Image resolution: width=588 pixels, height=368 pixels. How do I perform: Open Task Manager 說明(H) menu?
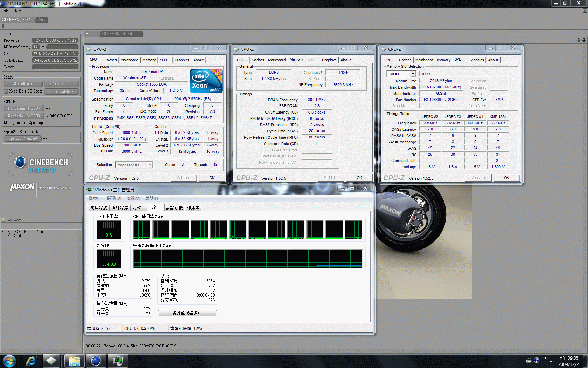point(153,198)
